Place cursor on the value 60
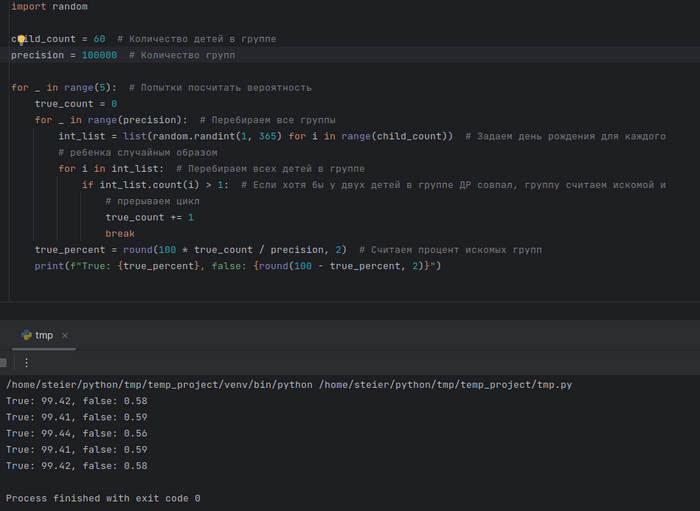This screenshot has width=700, height=511. click(99, 39)
